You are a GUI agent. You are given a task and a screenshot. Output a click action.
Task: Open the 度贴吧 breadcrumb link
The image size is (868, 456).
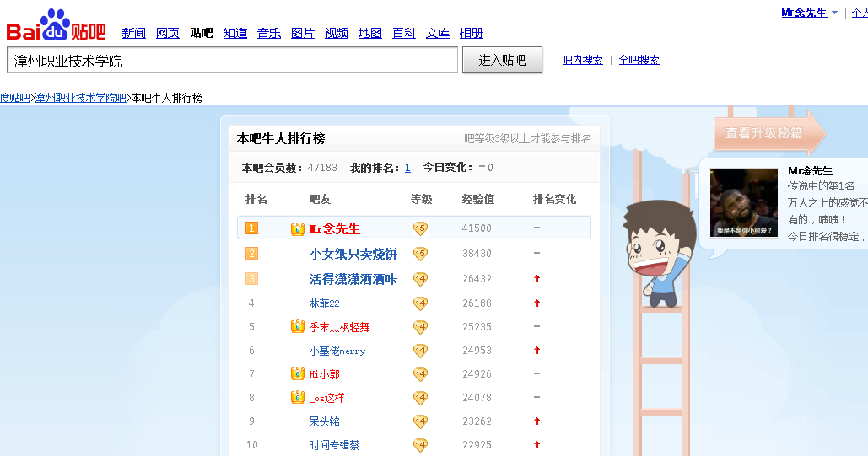coord(15,98)
